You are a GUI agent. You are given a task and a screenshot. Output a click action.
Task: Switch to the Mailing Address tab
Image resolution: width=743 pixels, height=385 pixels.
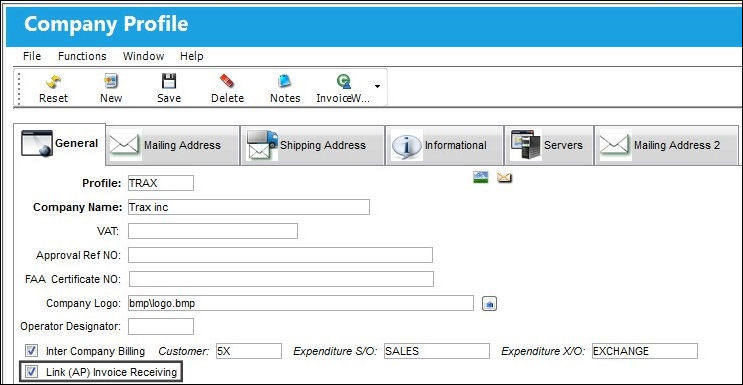tap(172, 146)
